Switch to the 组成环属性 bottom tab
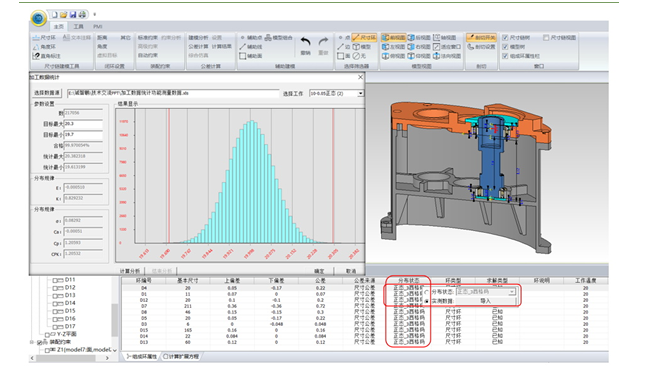 tap(142, 356)
